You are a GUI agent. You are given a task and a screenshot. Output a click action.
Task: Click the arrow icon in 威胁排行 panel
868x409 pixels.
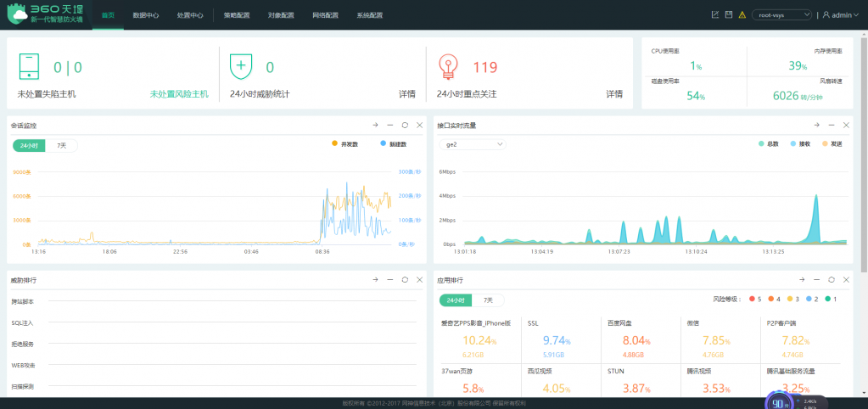374,279
